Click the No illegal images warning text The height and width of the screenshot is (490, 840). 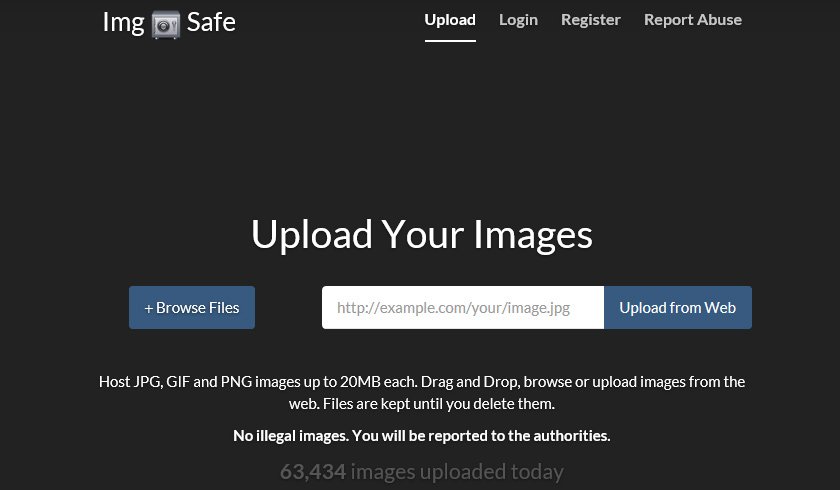pyautogui.click(x=422, y=436)
